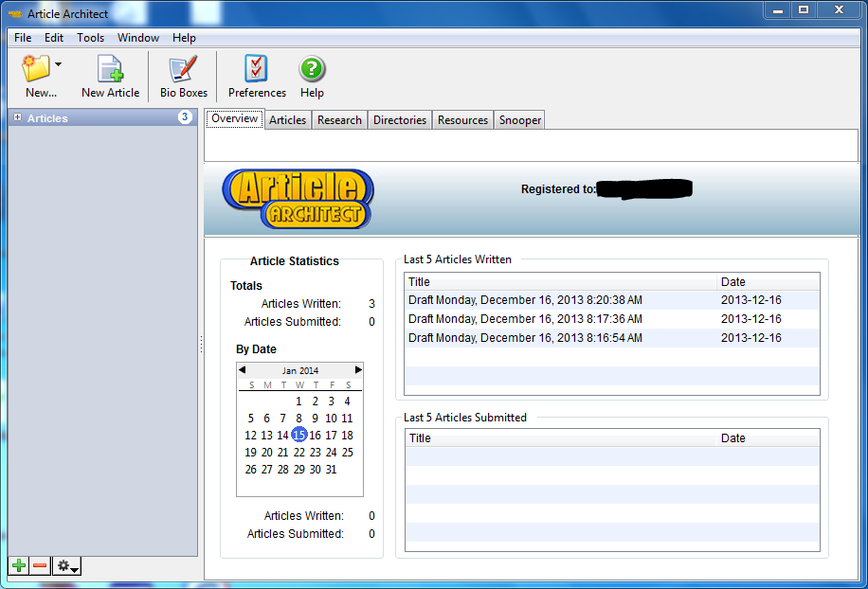Switch to the Resources tab
The image size is (868, 589).
click(462, 120)
